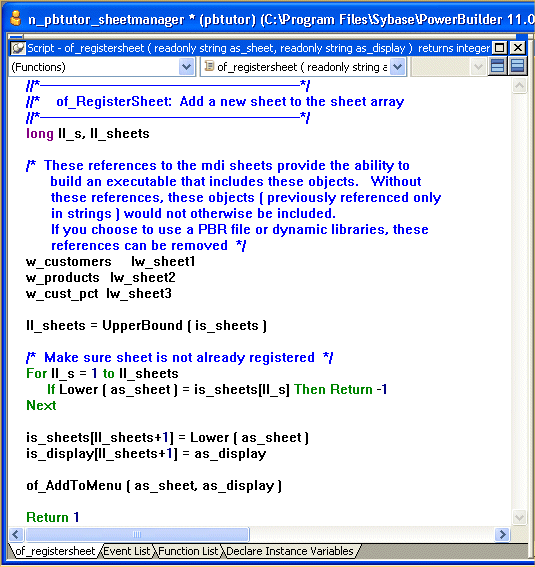The image size is (535, 567).
Task: Click the horizontal scrollbar thumb
Action: click(137, 534)
